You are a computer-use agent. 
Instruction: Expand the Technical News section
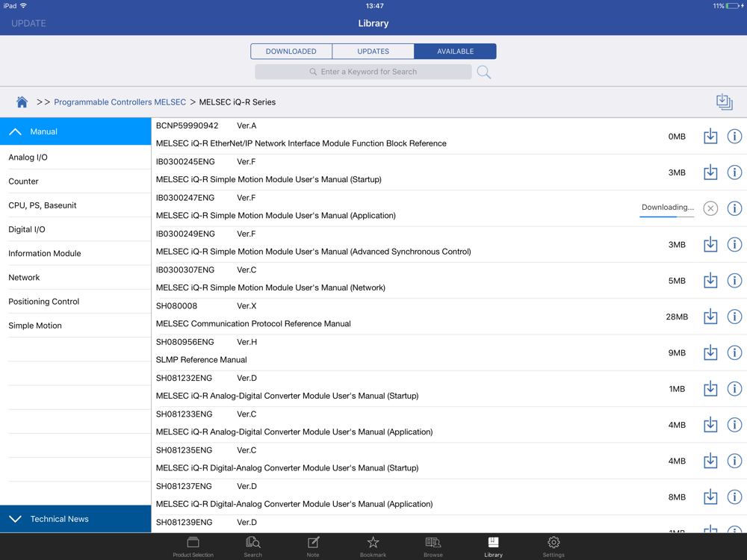tap(75, 519)
